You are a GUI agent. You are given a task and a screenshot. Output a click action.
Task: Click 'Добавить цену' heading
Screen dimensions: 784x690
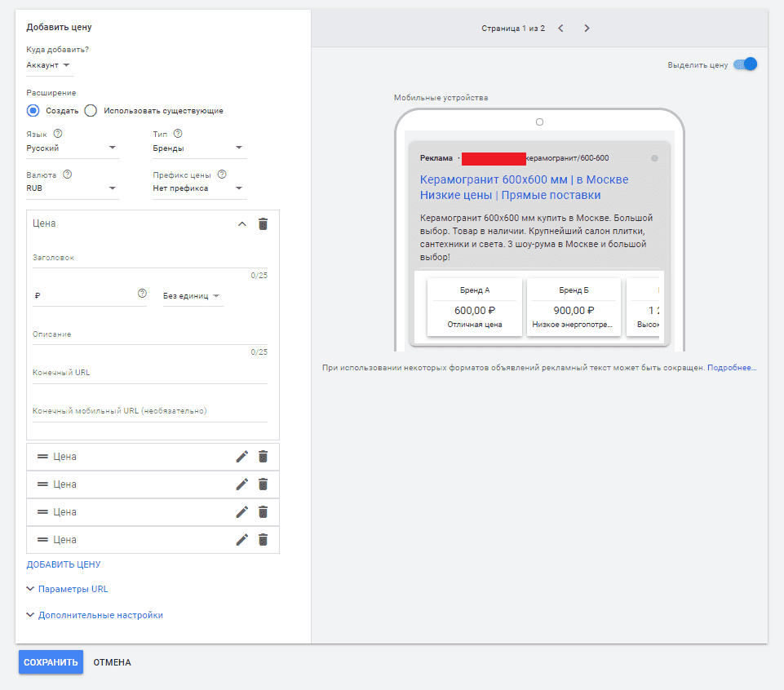tap(59, 27)
